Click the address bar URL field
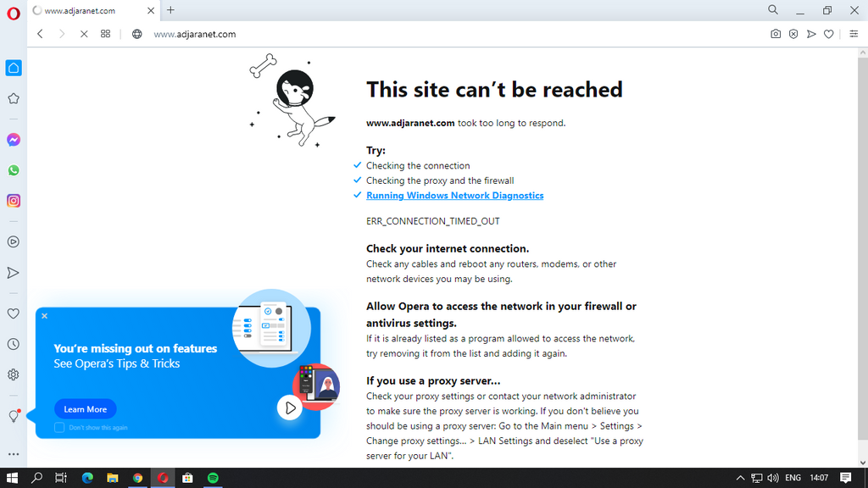This screenshot has height=488, width=868. pyautogui.click(x=454, y=34)
